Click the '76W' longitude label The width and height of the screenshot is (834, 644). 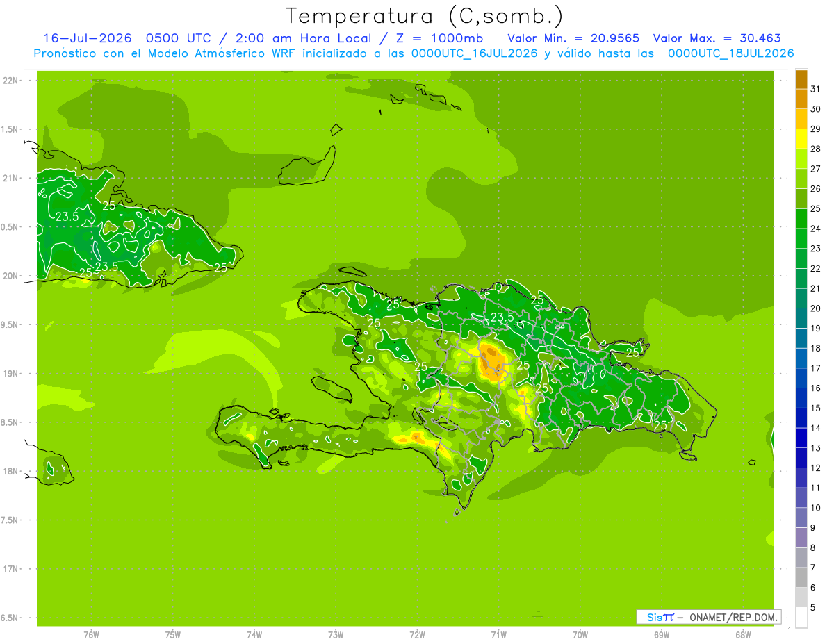point(91,635)
